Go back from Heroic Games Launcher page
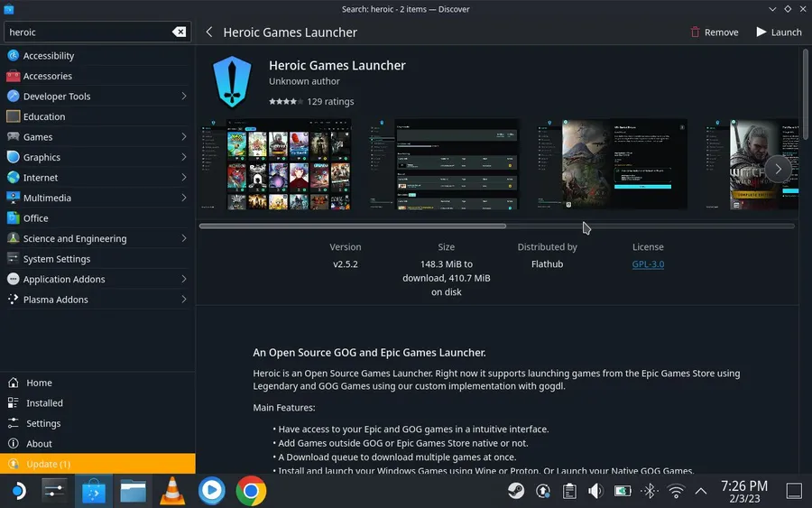 [209, 32]
